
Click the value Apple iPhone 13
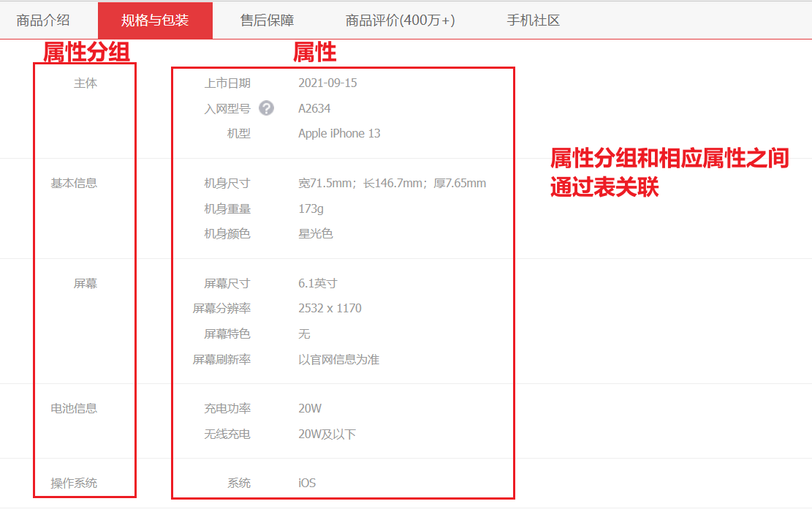(x=339, y=133)
